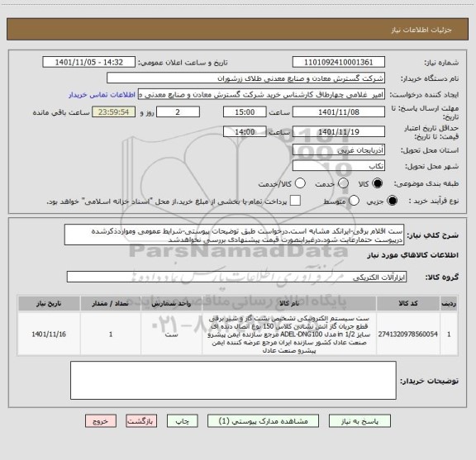476x460 pixels.
Task: Click the request creator field امیر غلامی
Action: point(261,95)
